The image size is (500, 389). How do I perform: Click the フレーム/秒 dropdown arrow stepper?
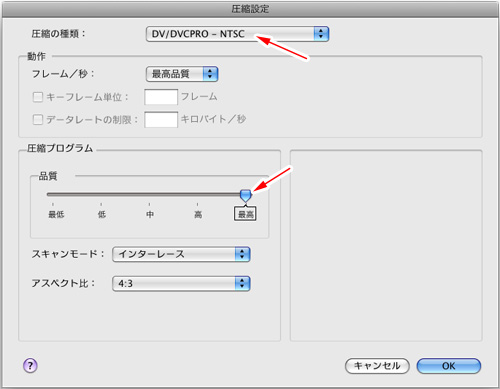[210, 74]
